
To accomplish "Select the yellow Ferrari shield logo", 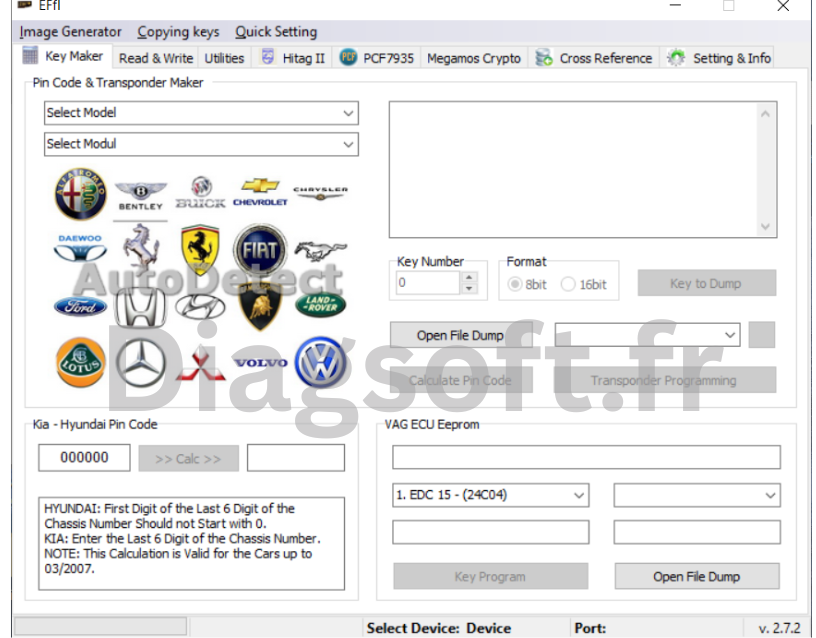I will [x=200, y=250].
